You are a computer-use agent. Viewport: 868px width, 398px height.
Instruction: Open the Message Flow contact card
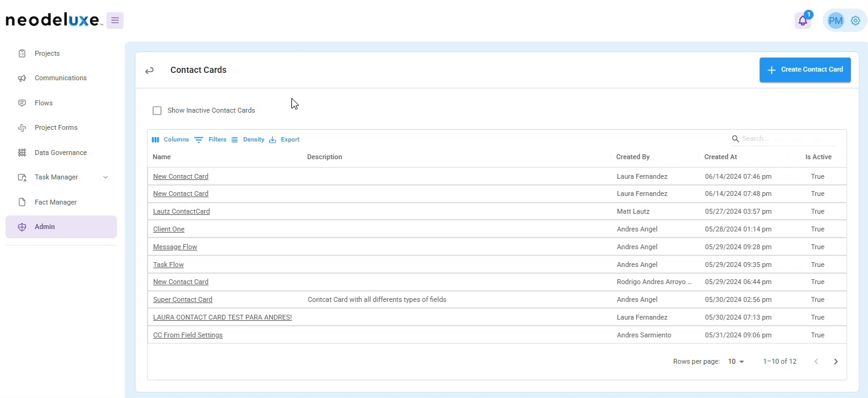[x=175, y=247]
